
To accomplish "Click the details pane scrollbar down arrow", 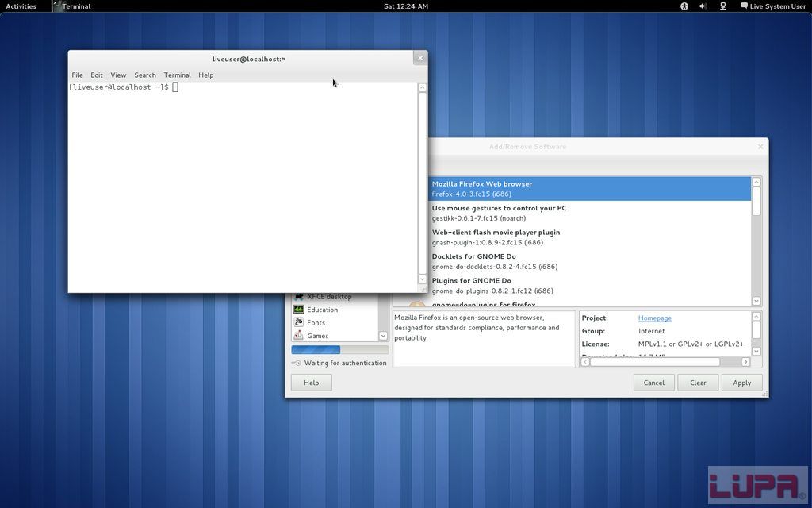I will pos(756,351).
